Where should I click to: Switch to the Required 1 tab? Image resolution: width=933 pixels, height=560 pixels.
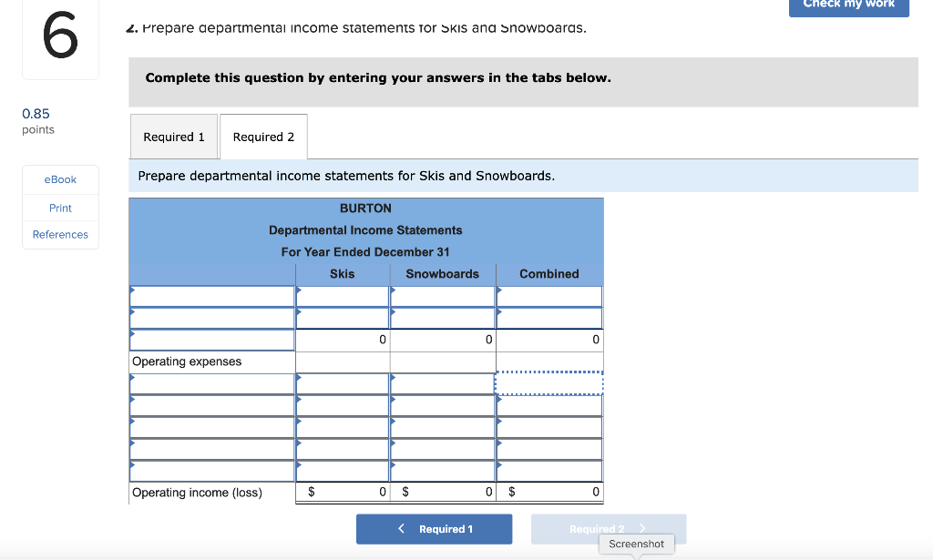pos(173,136)
